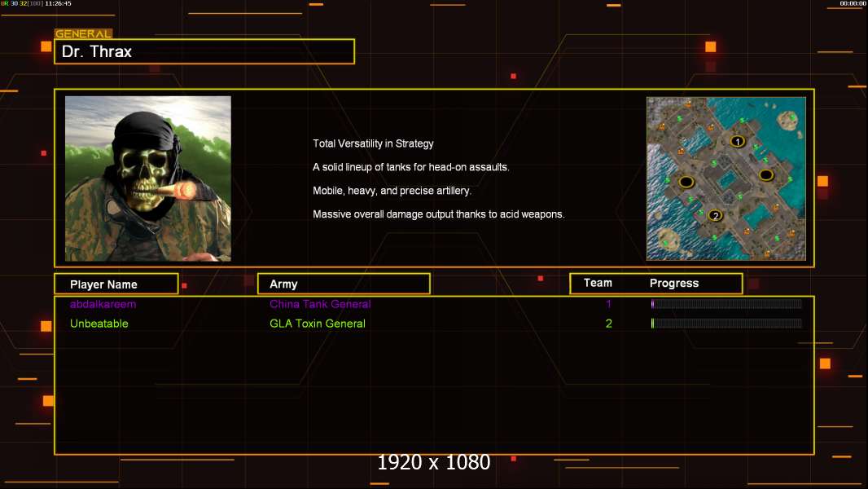Click the solid lineup of tanks description
Viewport: 868px width, 489px height.
click(x=410, y=167)
